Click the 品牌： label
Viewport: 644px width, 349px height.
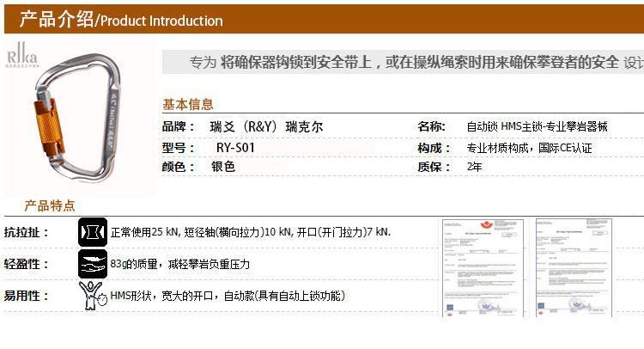click(x=178, y=126)
